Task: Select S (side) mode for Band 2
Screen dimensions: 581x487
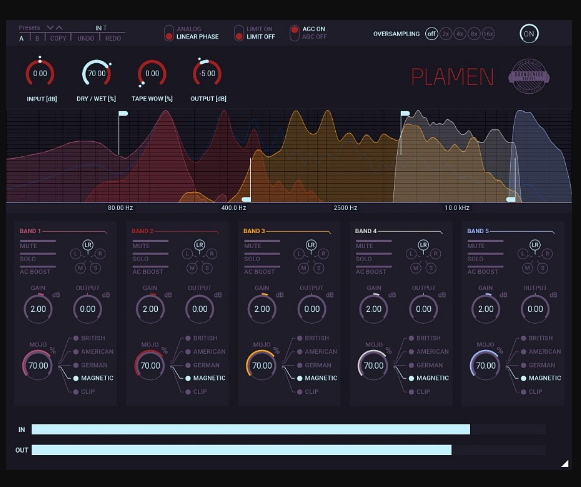Action: [x=208, y=268]
